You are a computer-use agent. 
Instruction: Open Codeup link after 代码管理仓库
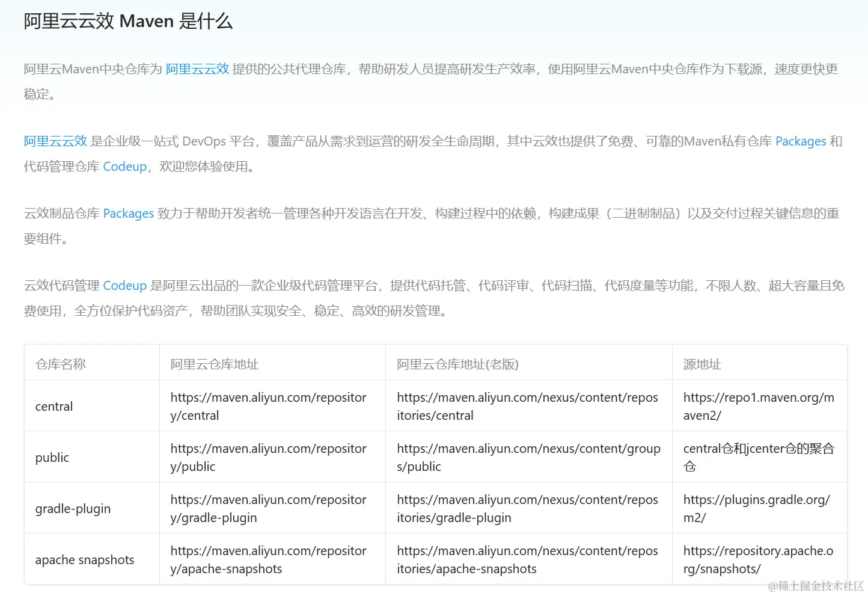coord(125,167)
